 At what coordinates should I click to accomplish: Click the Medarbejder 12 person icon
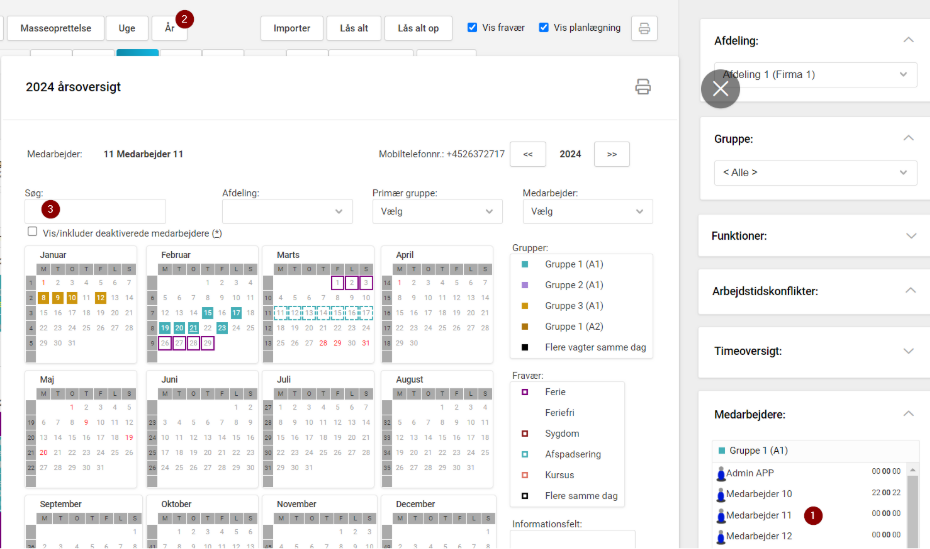[x=720, y=537]
